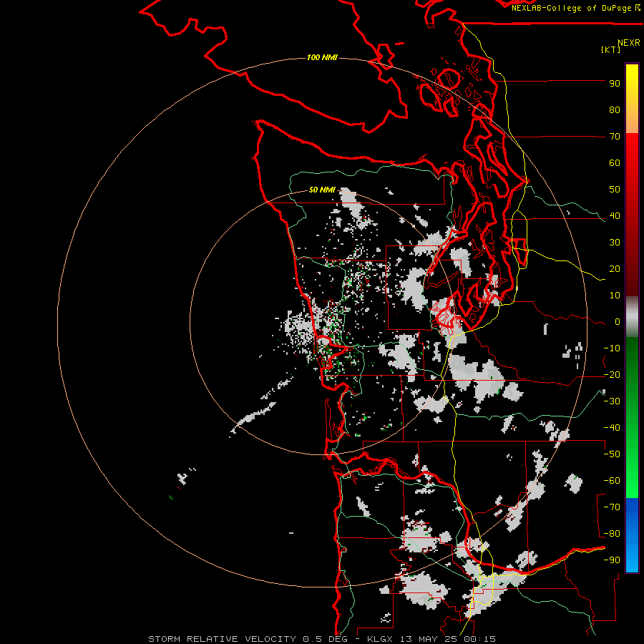Click the -80 value on velocity scale
This screenshot has width=644, height=644.
click(x=612, y=534)
